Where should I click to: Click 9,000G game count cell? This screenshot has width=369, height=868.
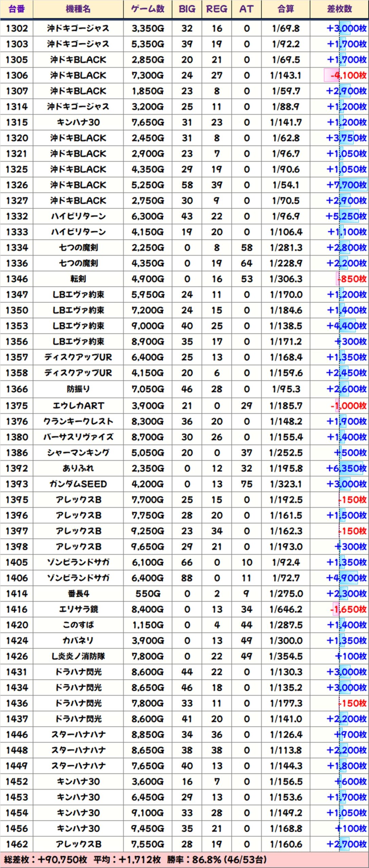click(148, 326)
